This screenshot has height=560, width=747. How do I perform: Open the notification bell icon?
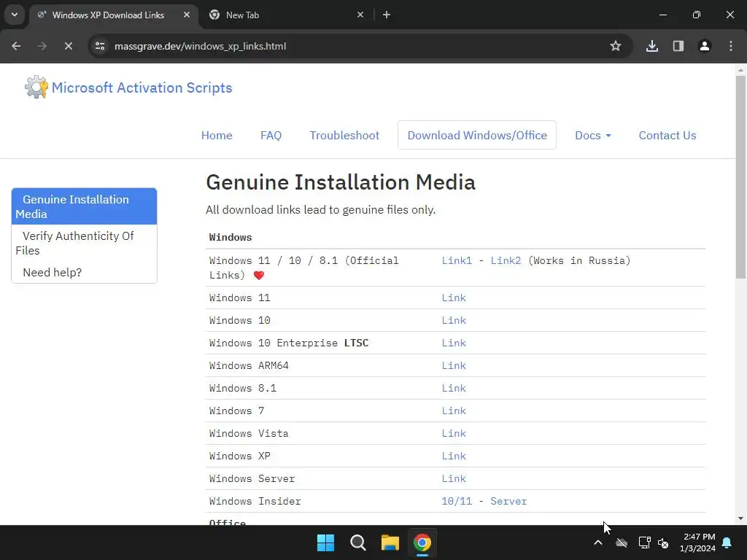tap(727, 542)
